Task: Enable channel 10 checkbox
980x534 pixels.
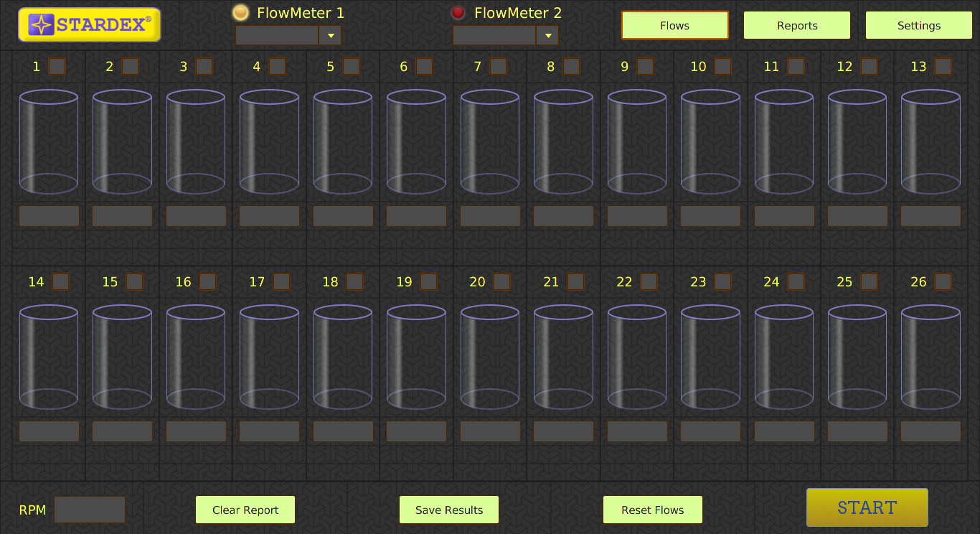Action: click(x=722, y=66)
